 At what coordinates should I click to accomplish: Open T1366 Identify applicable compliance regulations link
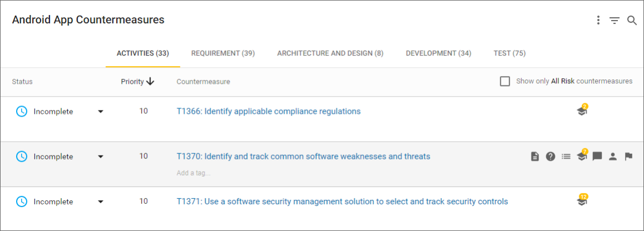tap(268, 111)
